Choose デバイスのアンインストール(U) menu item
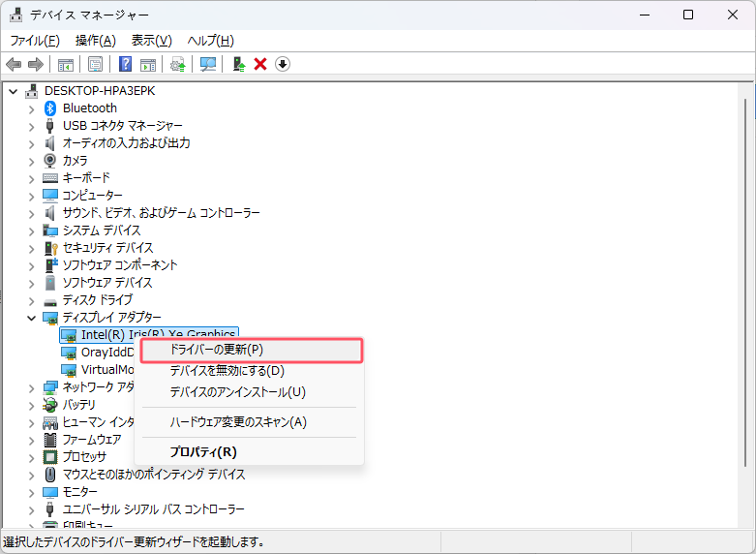The width and height of the screenshot is (756, 554). (249, 392)
